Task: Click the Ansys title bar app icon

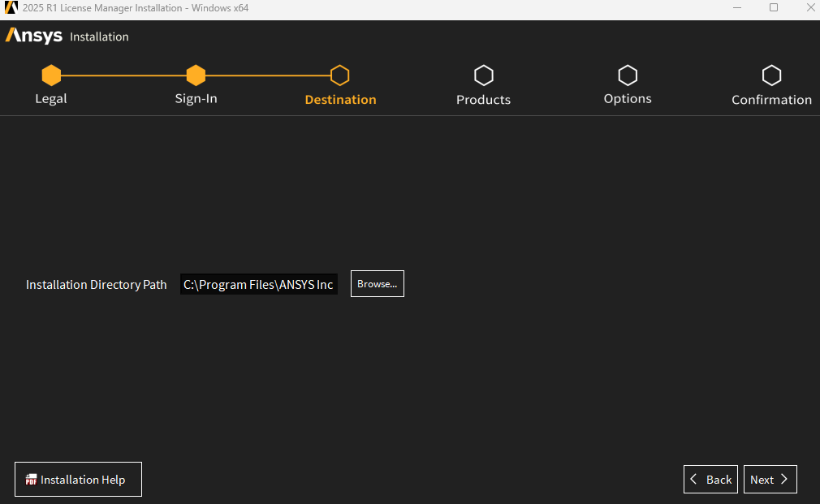Action: (11, 8)
